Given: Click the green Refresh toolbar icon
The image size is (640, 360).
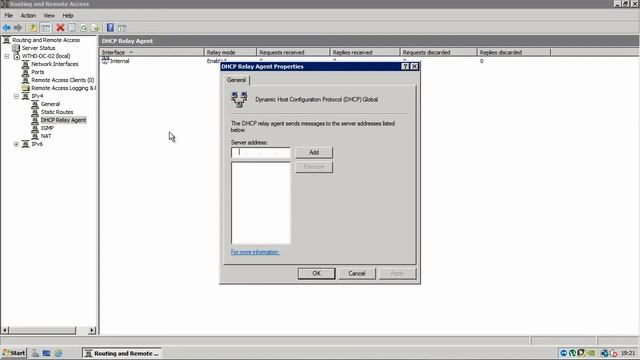Looking at the screenshot, I should point(84,28).
